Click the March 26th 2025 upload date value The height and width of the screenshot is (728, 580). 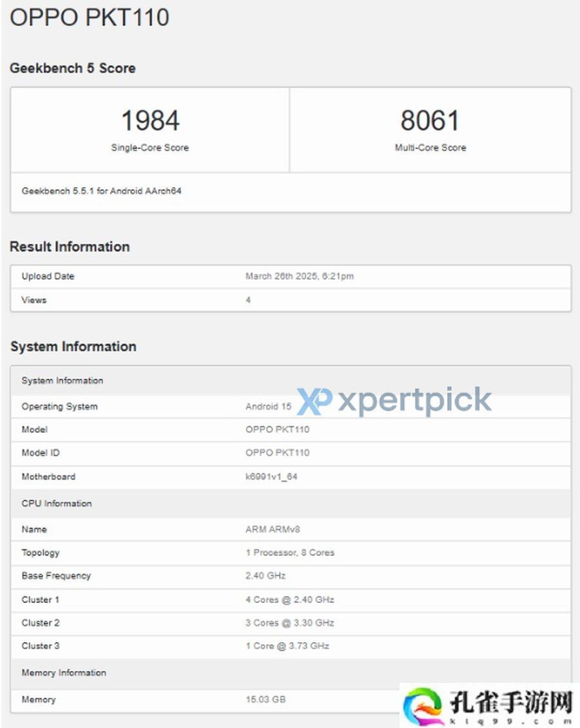click(x=300, y=276)
